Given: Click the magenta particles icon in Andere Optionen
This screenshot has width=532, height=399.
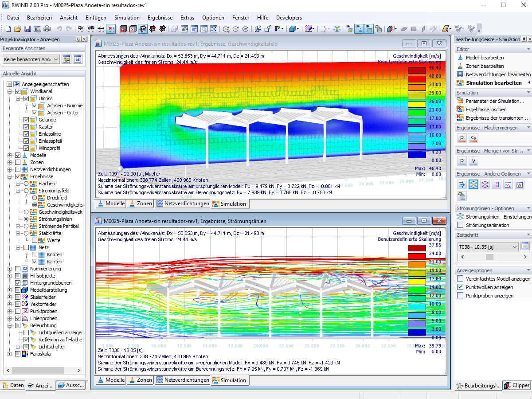Looking at the screenshot, I should click(x=485, y=184).
